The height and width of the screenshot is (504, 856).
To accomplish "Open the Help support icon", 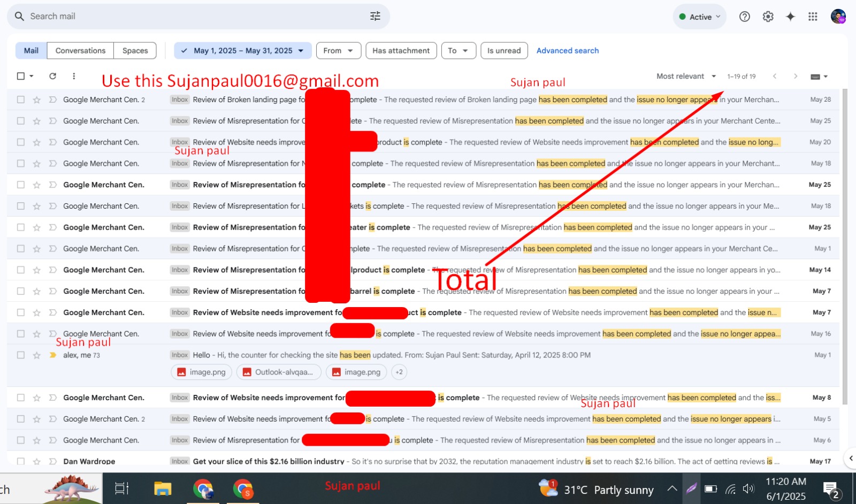I will [x=744, y=17].
